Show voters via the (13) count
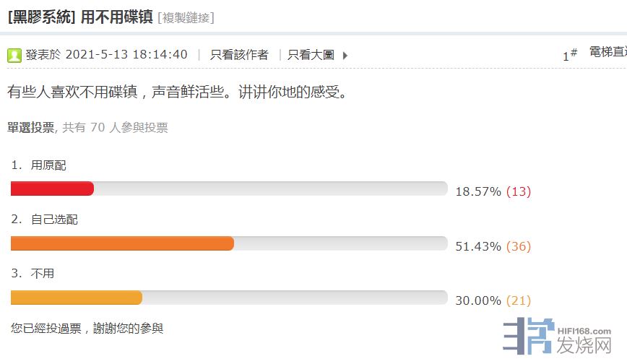The height and width of the screenshot is (364, 627). pos(519,192)
